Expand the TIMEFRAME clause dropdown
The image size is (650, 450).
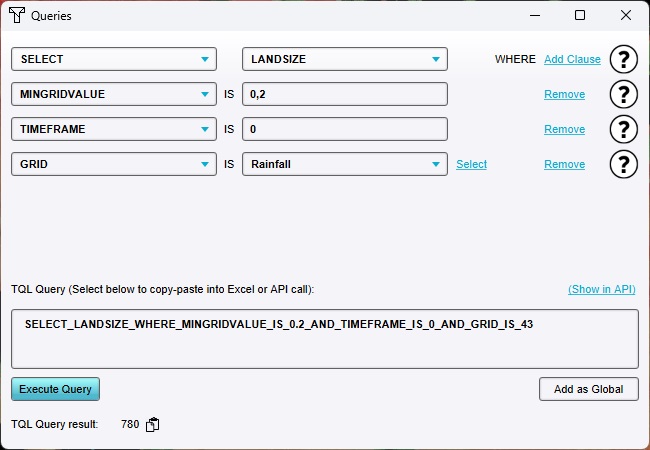click(113, 129)
